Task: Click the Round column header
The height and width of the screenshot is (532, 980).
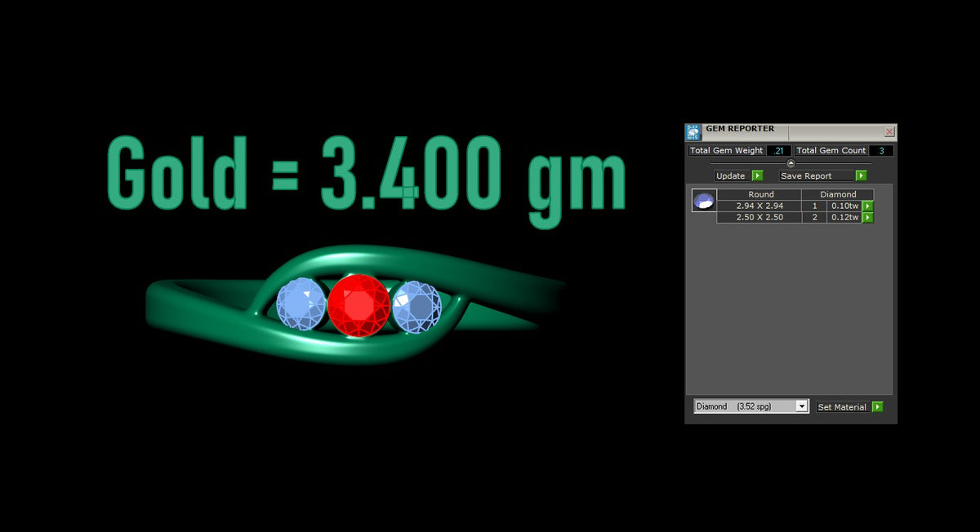Action: (760, 195)
